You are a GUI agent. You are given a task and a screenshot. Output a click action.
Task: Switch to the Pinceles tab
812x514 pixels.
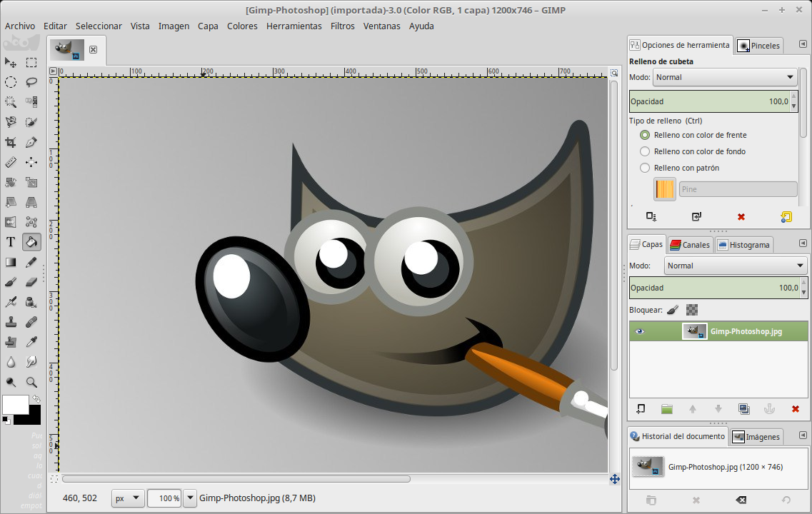point(759,46)
